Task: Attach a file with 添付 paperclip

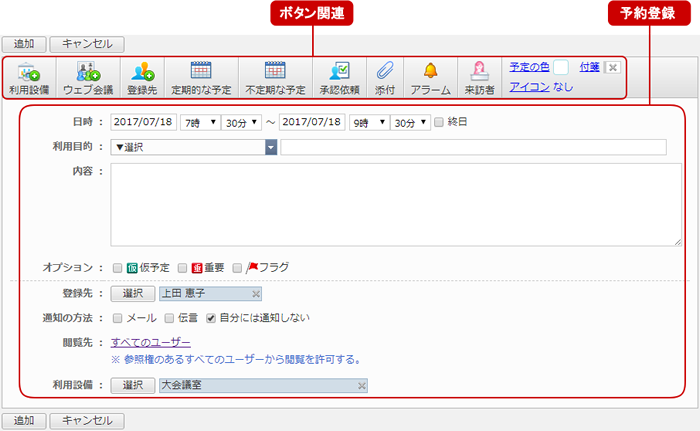Action: pyautogui.click(x=385, y=78)
